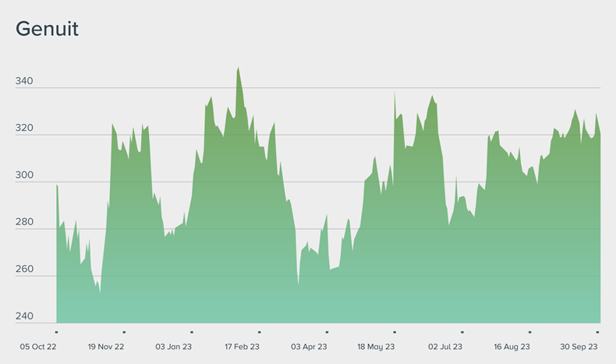Select the 300 y-axis label
The image size is (616, 364).
point(24,175)
